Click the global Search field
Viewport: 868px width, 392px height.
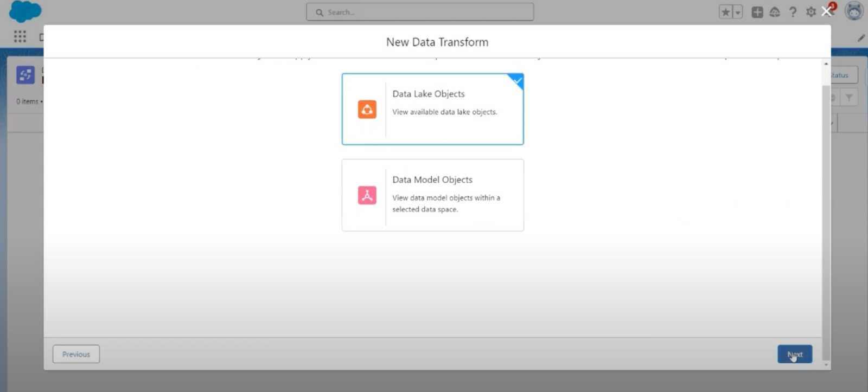tap(420, 12)
